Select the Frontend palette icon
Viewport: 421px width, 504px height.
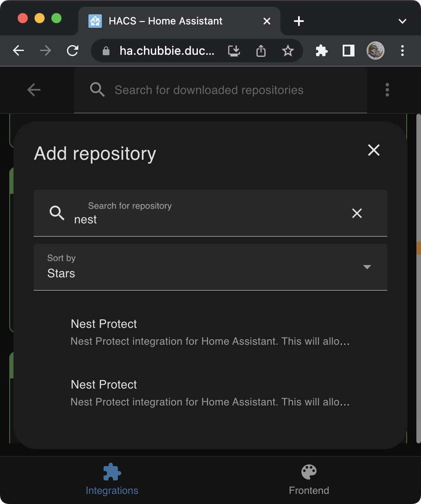point(309,472)
